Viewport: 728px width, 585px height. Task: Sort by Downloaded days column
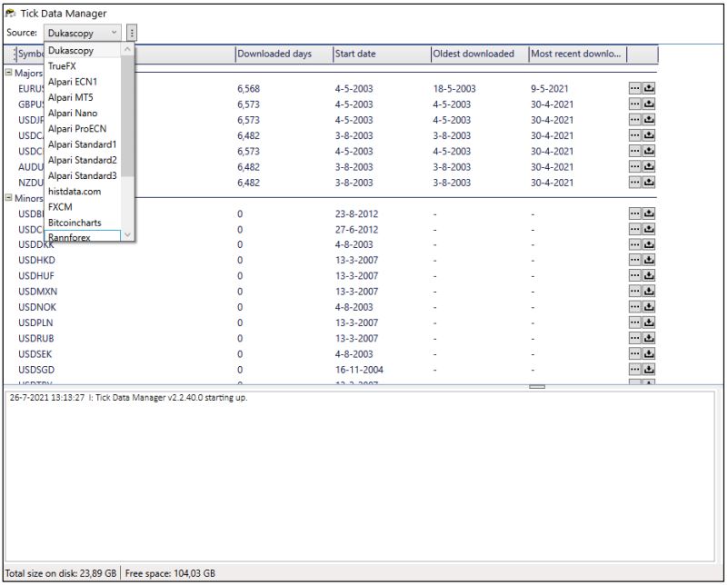[x=284, y=54]
